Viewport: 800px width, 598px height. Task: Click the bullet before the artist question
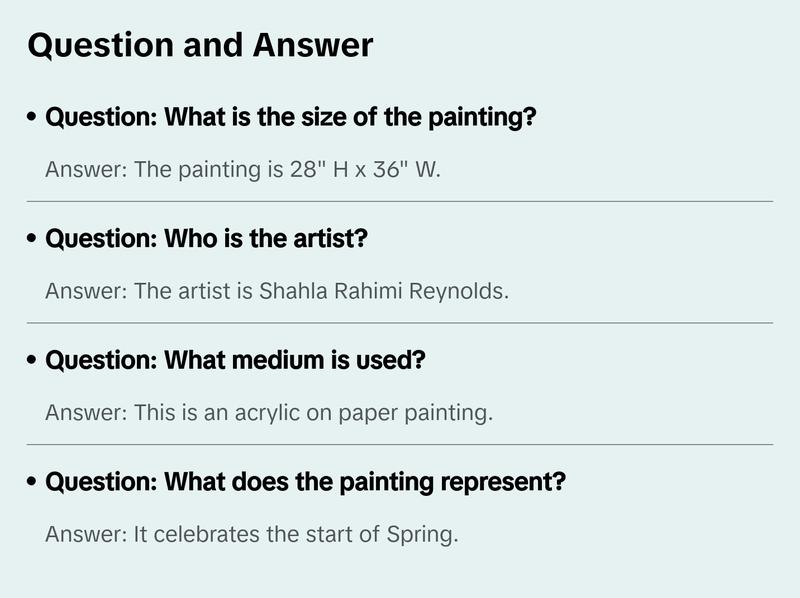pos(33,239)
